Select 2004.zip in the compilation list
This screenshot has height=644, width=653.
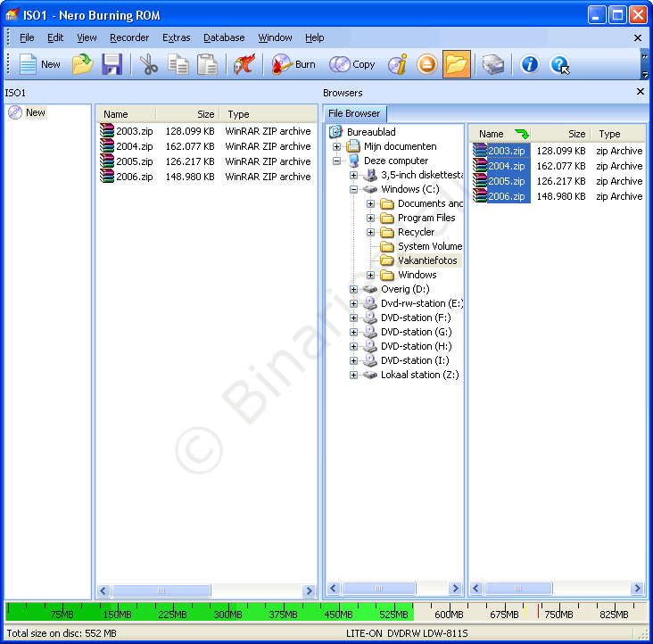click(134, 146)
